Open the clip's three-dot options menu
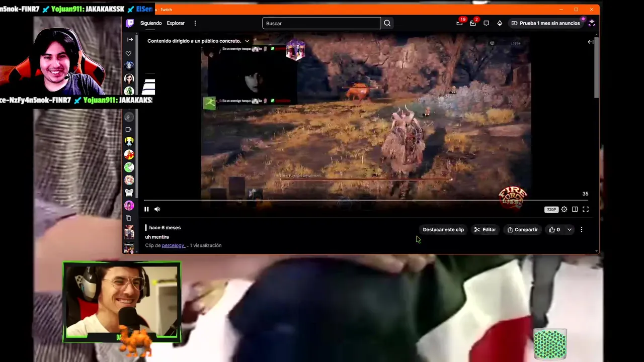This screenshot has height=362, width=644. click(x=582, y=230)
